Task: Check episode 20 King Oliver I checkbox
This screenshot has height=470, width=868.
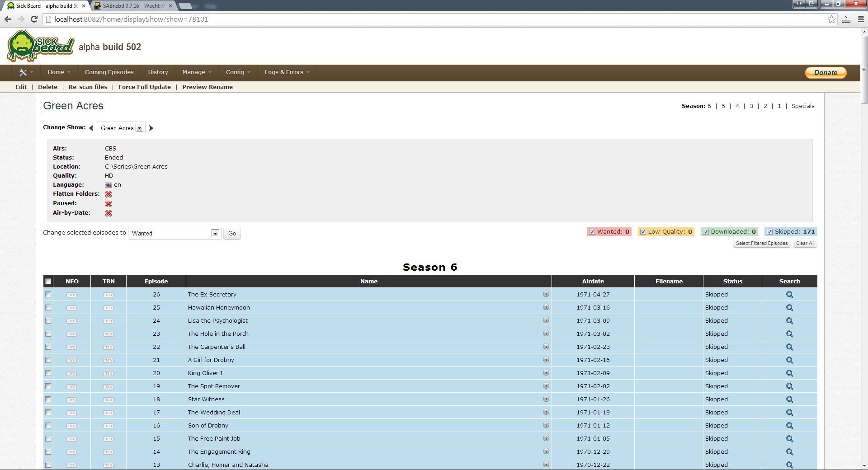Action: pyautogui.click(x=48, y=373)
